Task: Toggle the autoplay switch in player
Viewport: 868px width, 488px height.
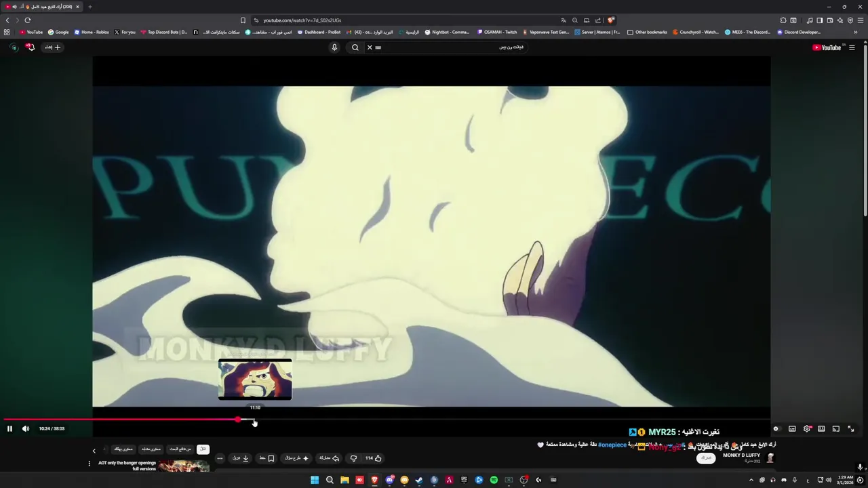Action: tap(776, 428)
